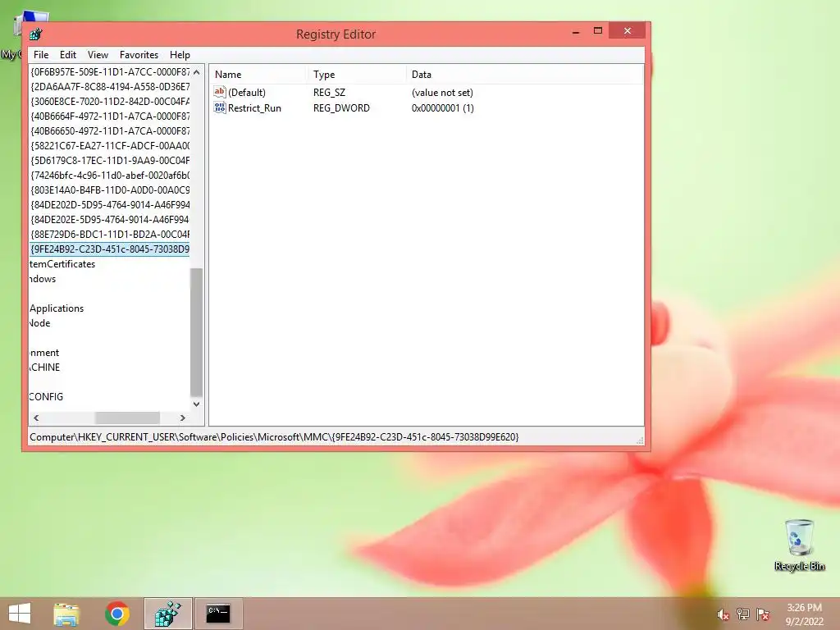Viewport: 840px width, 630px height.
Task: Launch Google Chrome from taskbar
Action: coord(117,614)
